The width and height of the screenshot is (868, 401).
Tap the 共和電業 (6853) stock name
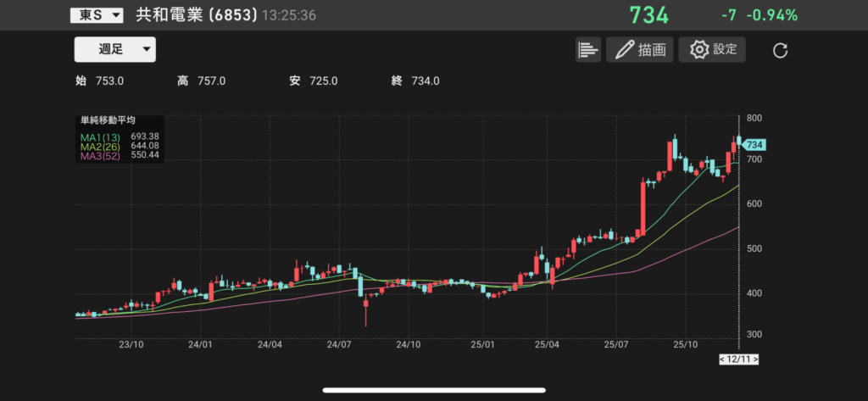tap(196, 15)
